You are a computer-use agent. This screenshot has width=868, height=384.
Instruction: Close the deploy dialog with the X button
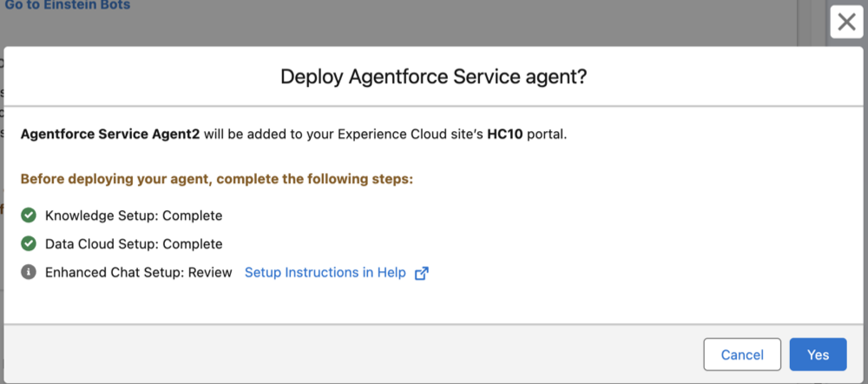[x=846, y=23]
